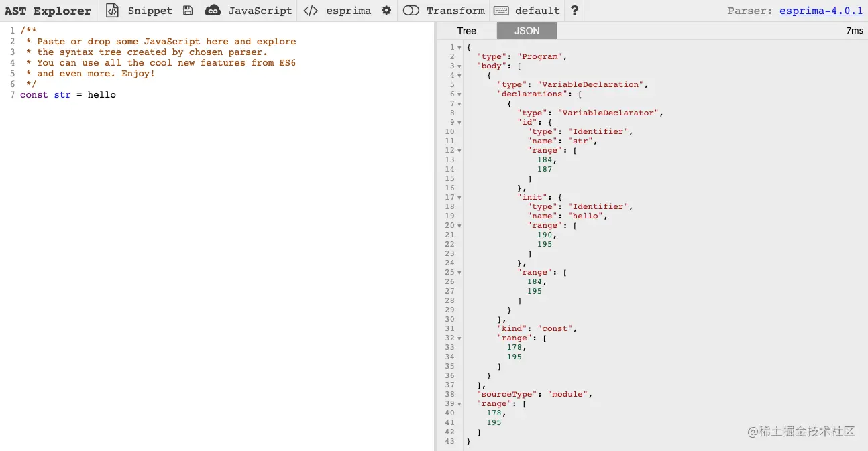Open the esprima-4.0.1 parser link

pos(821,11)
